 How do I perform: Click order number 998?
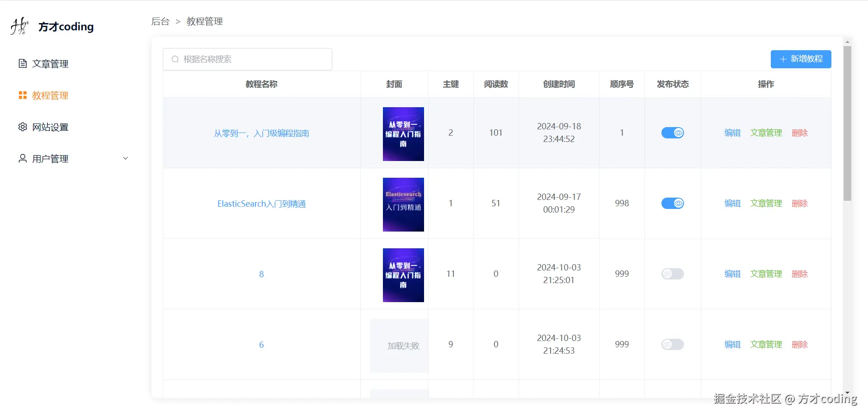pos(622,204)
